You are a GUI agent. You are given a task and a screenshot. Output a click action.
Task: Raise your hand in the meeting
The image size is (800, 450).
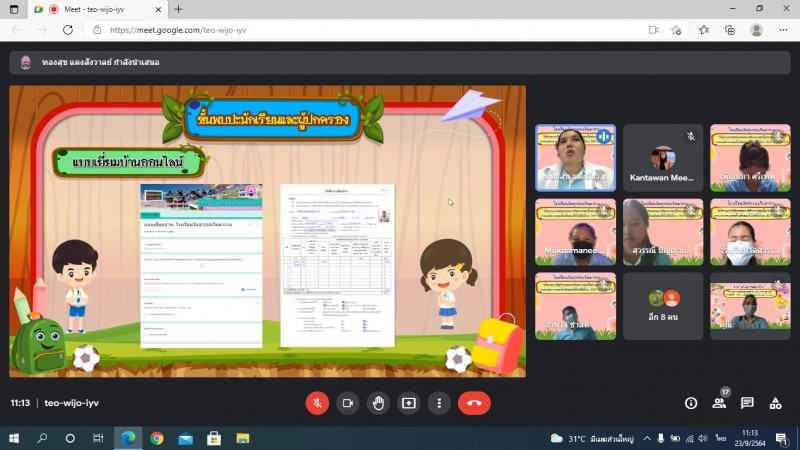click(x=378, y=403)
